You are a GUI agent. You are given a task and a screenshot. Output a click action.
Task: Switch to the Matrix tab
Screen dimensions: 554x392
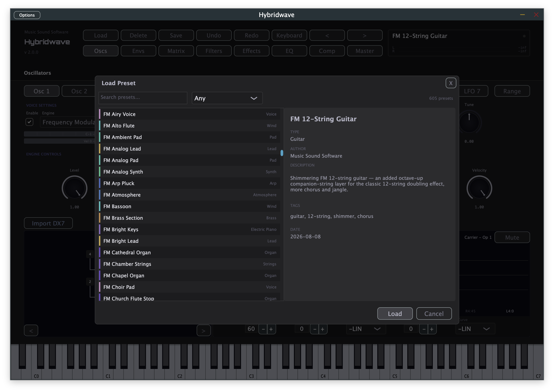pos(176,51)
